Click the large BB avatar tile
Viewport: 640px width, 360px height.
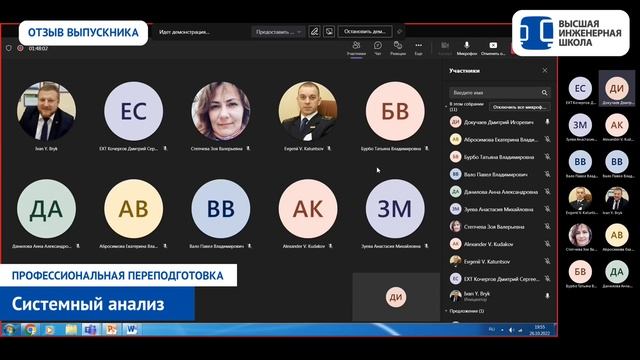(x=221, y=209)
